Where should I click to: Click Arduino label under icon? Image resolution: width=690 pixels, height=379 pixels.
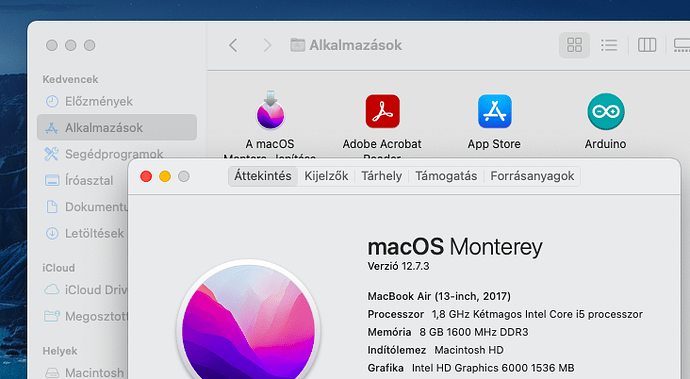pyautogui.click(x=606, y=144)
